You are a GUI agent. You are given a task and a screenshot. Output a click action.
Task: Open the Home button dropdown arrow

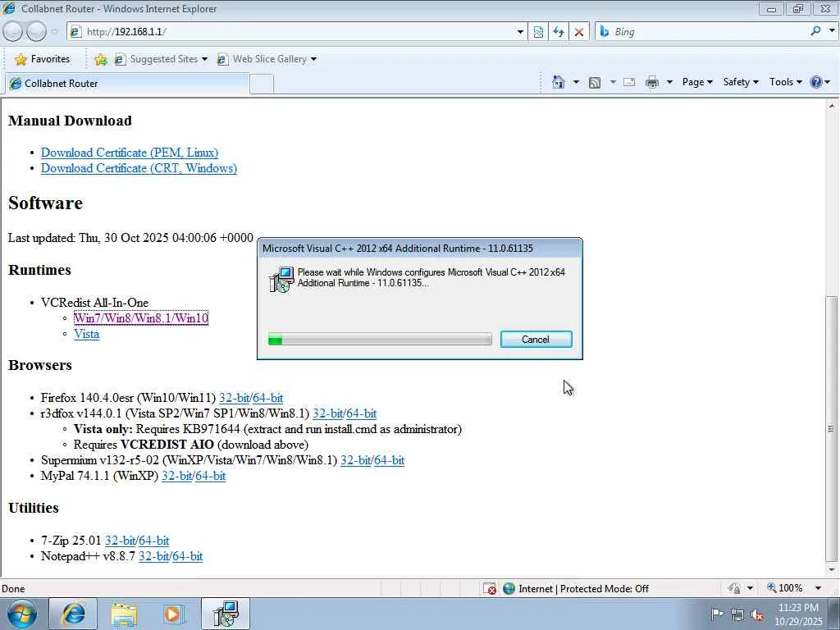click(x=576, y=83)
